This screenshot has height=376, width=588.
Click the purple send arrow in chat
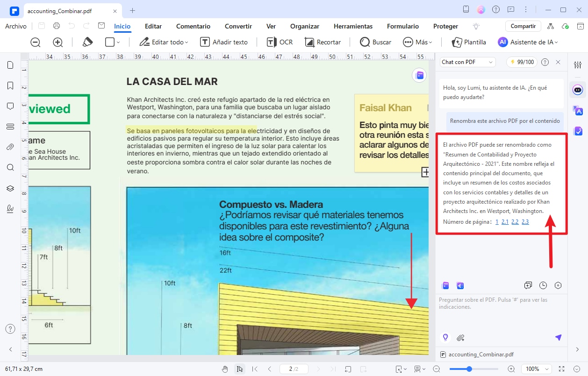coord(558,337)
